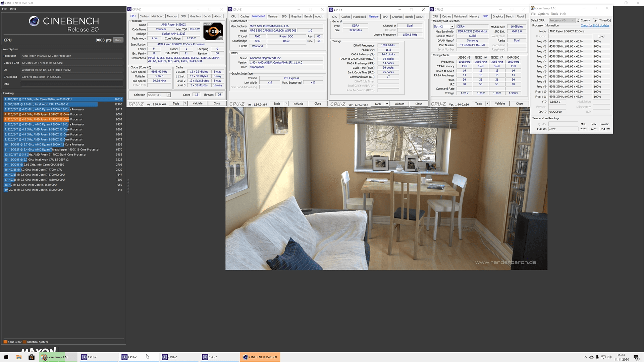Click the Windows Start button
644x362 pixels.
(x=6, y=357)
